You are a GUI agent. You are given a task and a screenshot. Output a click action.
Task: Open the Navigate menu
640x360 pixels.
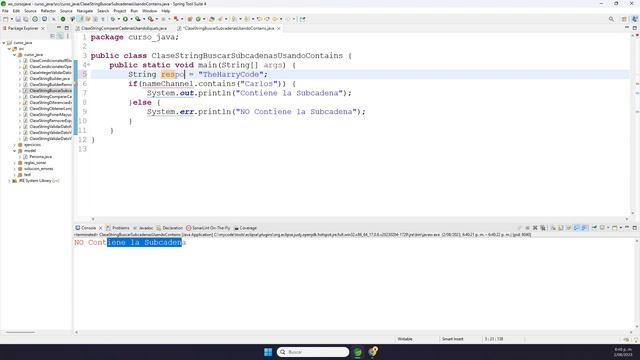[85, 11]
